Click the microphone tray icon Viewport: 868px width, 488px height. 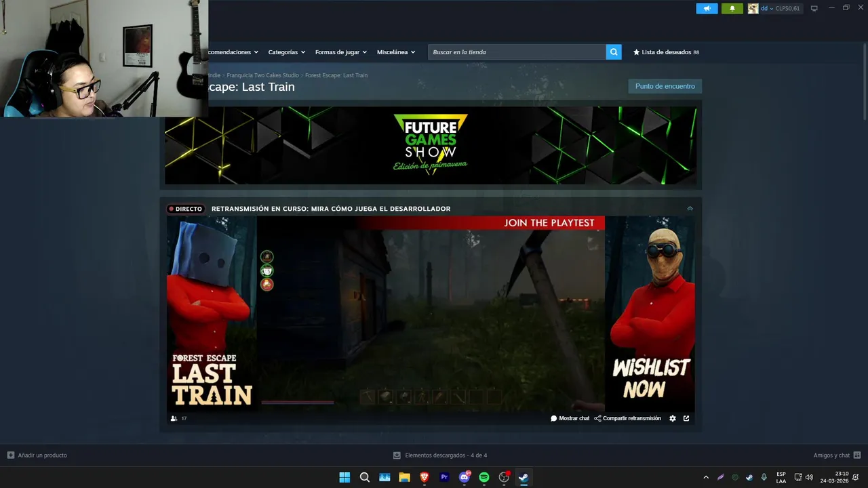click(x=764, y=477)
